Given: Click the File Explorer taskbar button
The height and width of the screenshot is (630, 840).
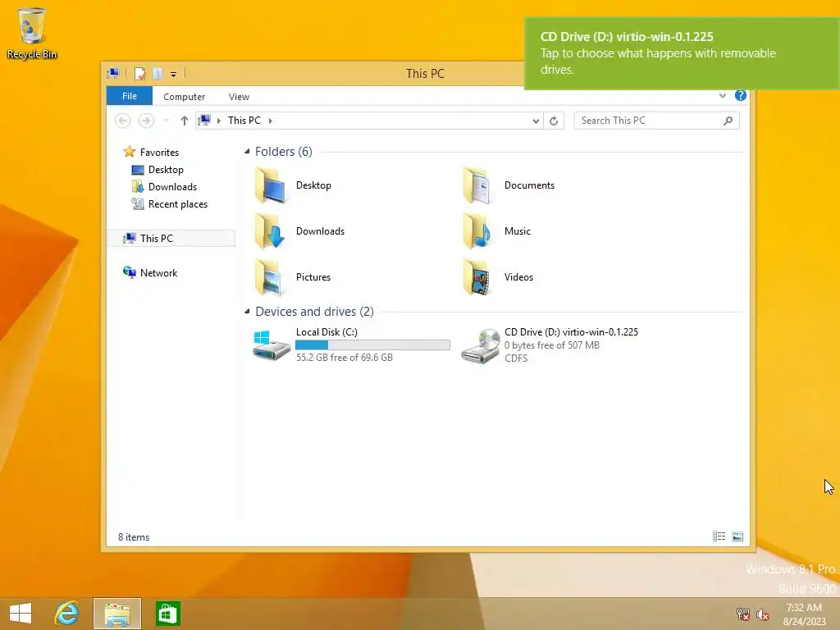Looking at the screenshot, I should (117, 614).
